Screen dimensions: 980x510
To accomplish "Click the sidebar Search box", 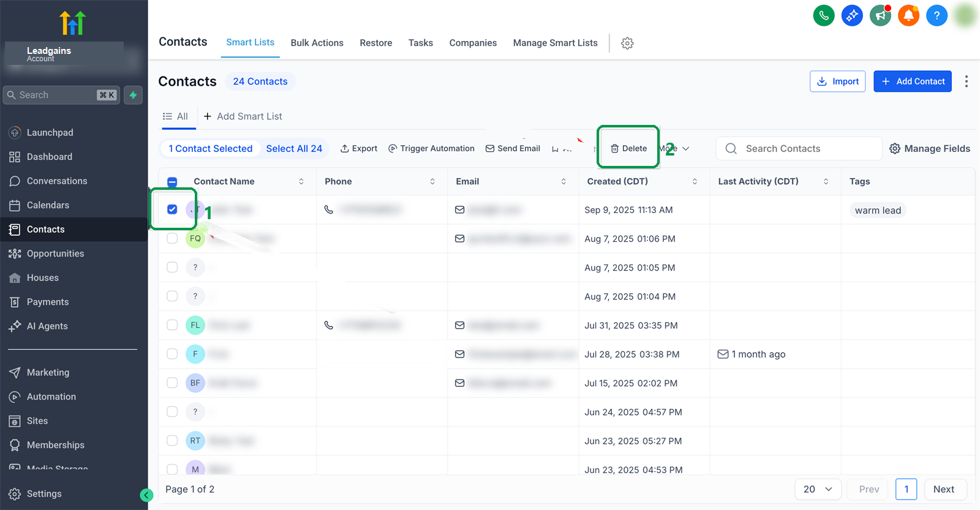I will pyautogui.click(x=61, y=95).
